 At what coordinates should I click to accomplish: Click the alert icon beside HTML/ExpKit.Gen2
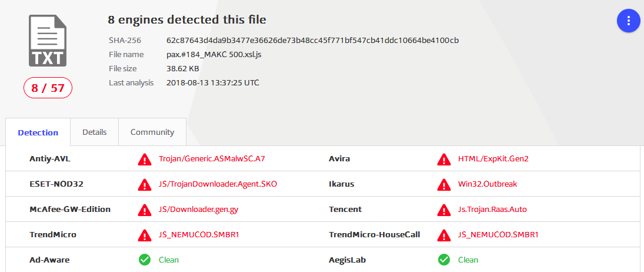[443, 158]
